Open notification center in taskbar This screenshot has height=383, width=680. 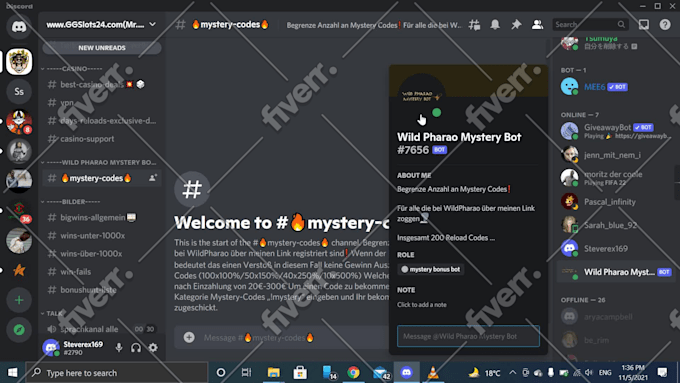(x=662, y=373)
